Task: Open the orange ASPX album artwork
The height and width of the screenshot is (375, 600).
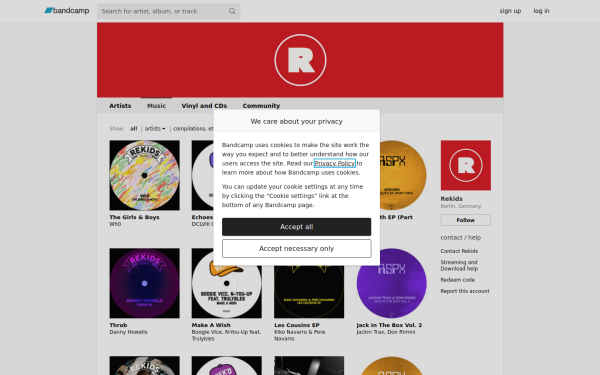Action: click(403, 175)
